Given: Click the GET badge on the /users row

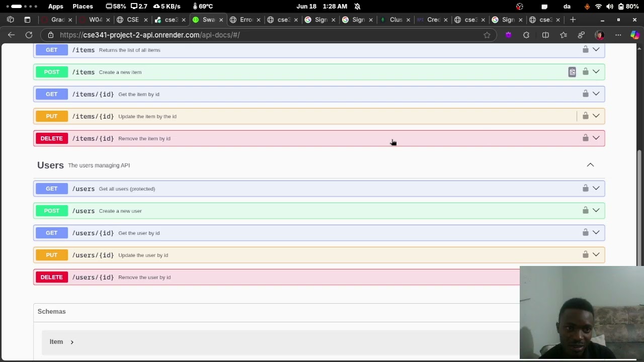Looking at the screenshot, I should (x=51, y=189).
